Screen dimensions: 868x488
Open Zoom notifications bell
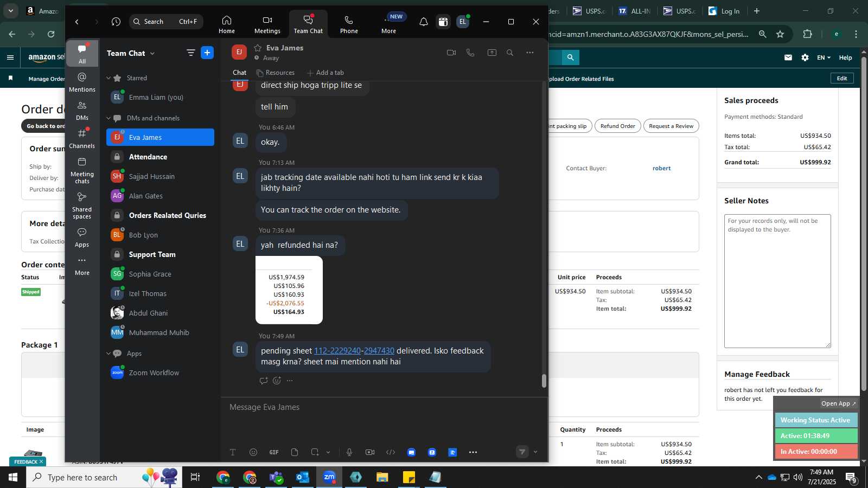pyautogui.click(x=424, y=22)
